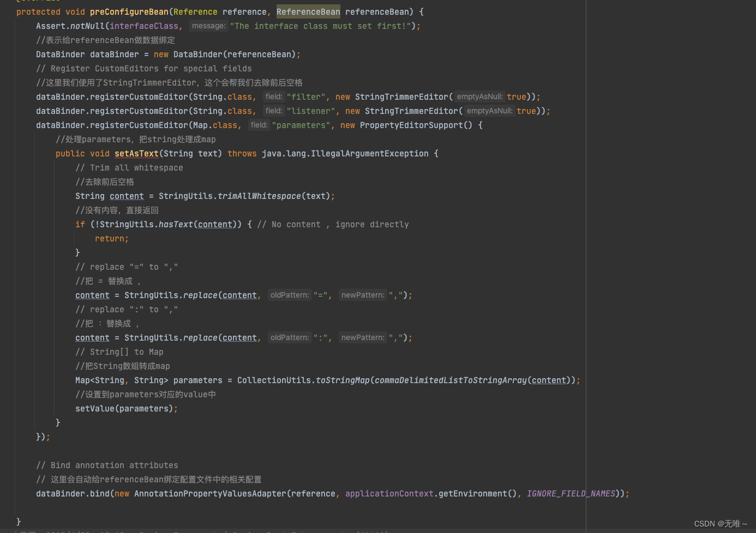Click commaDelimitedListToStringArray method call

tap(451, 380)
